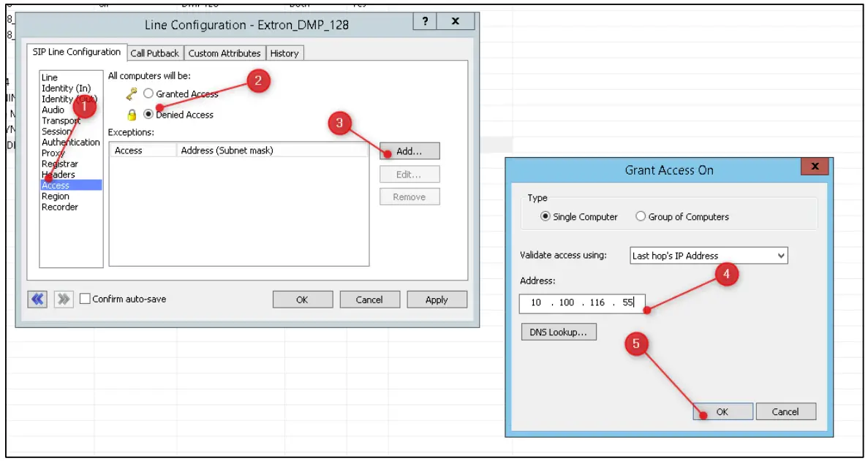Choose the Group of Computers type option
Screen dimensions: 868x461
pos(641,217)
